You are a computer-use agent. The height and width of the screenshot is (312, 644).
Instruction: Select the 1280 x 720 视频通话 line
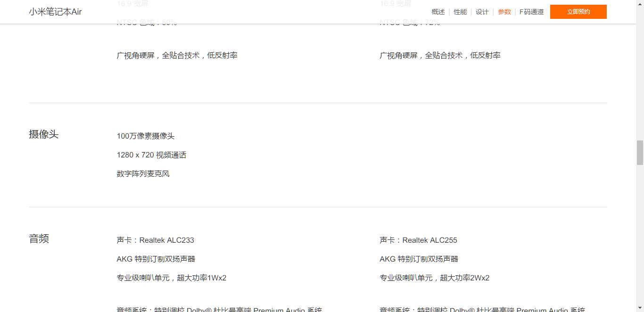pyautogui.click(x=151, y=155)
